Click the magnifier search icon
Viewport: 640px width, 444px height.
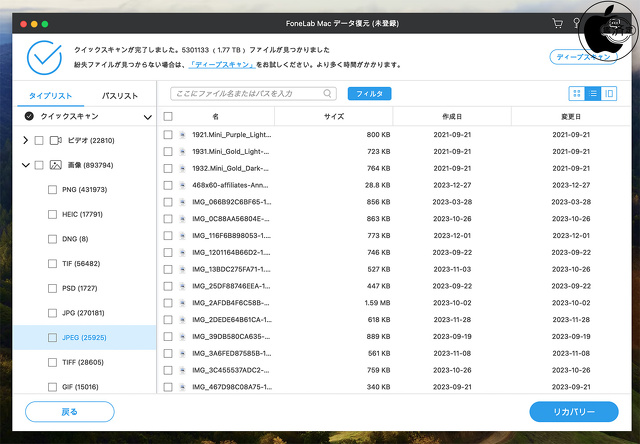[327, 93]
